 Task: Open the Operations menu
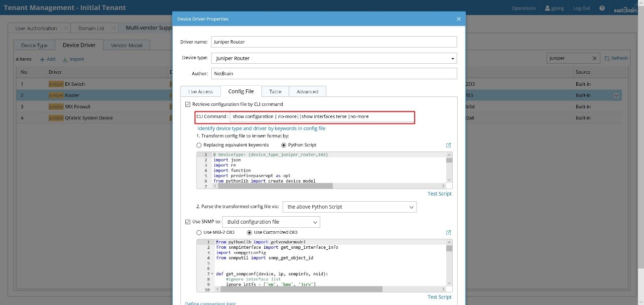coord(524,8)
